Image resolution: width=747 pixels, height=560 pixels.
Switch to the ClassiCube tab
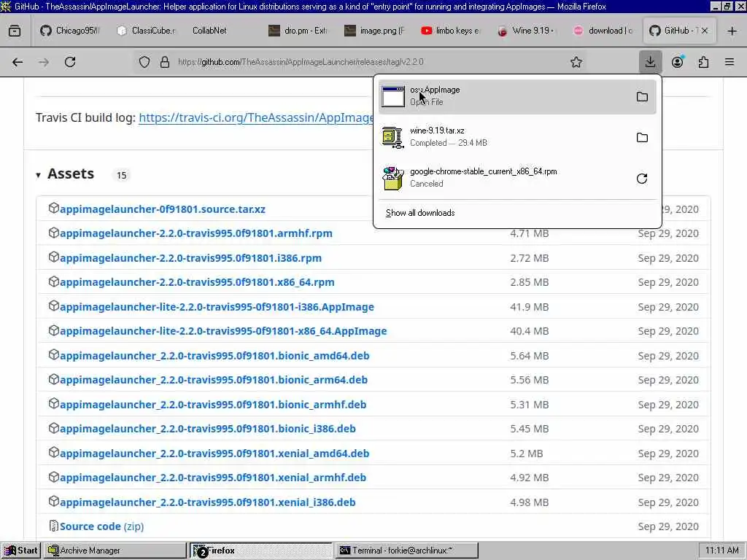[x=147, y=31]
